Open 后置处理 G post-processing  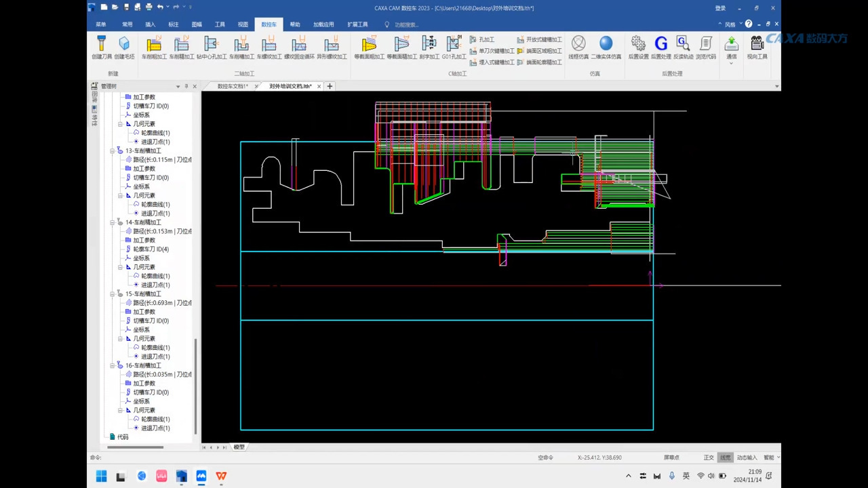point(660,47)
